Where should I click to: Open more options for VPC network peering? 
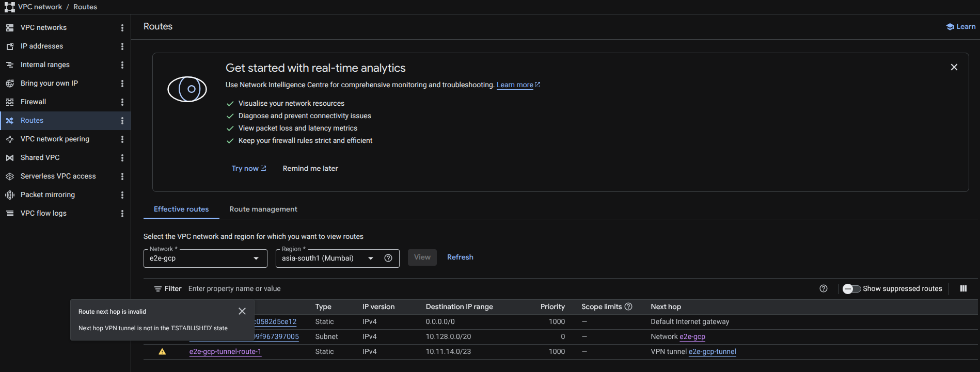[x=122, y=139]
